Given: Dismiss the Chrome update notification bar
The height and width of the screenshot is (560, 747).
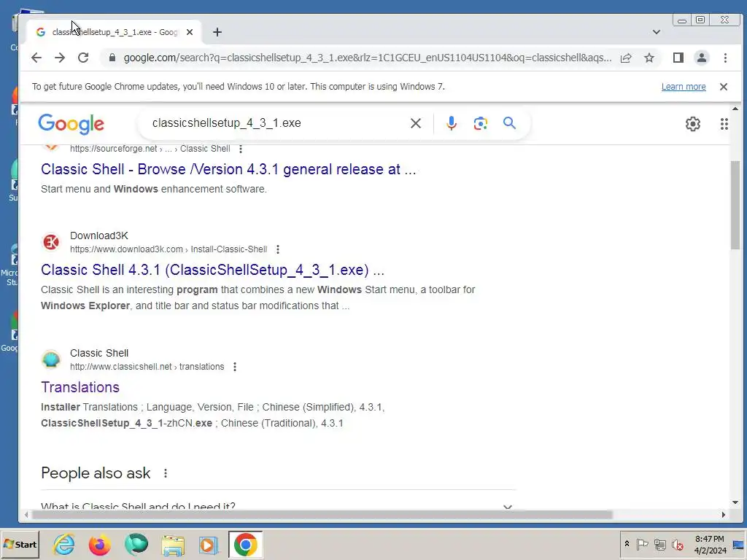Looking at the screenshot, I should click(724, 87).
